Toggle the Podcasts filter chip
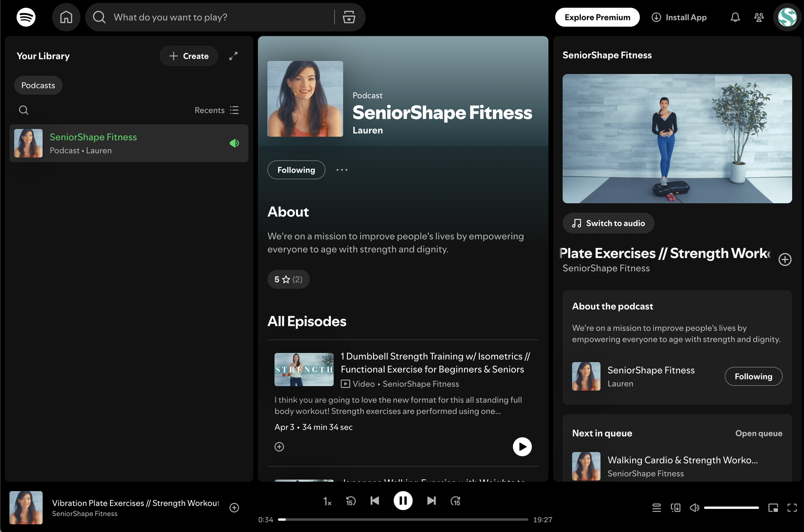Screen dimensions: 804x532 [x=38, y=85]
